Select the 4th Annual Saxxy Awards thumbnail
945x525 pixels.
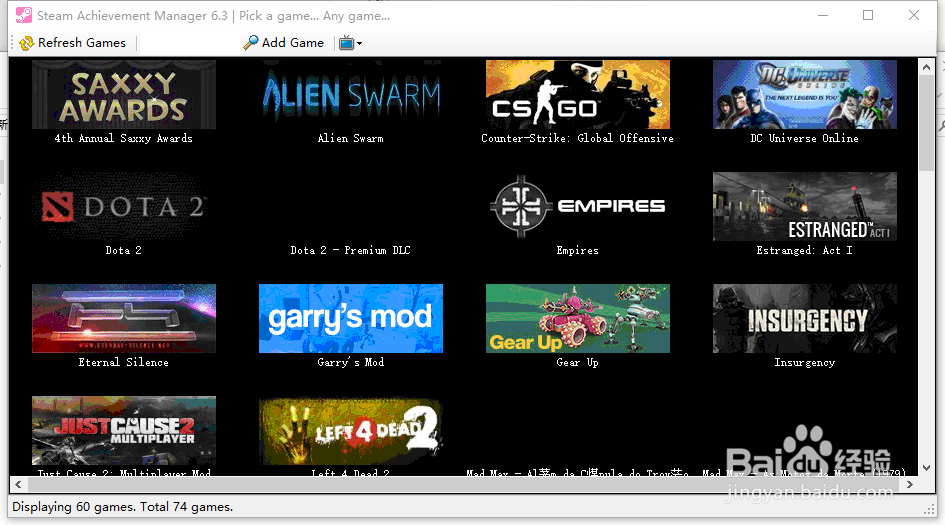124,94
